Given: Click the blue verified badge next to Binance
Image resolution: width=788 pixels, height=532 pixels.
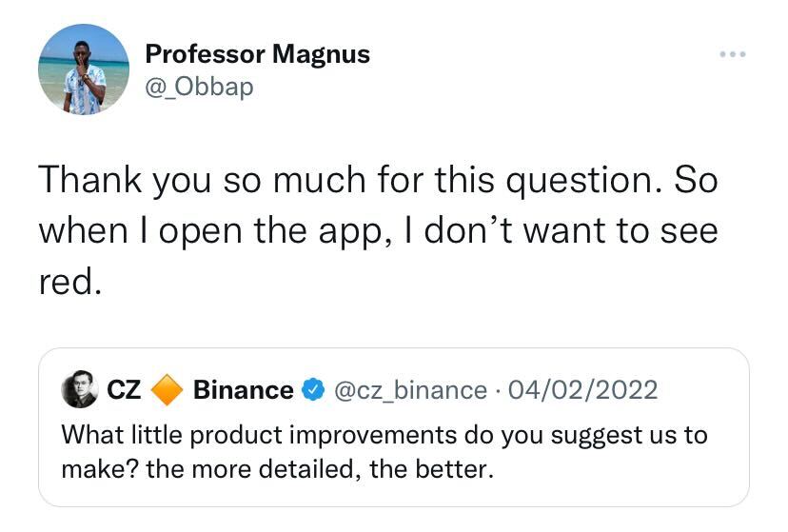Looking at the screenshot, I should pos(312,389).
